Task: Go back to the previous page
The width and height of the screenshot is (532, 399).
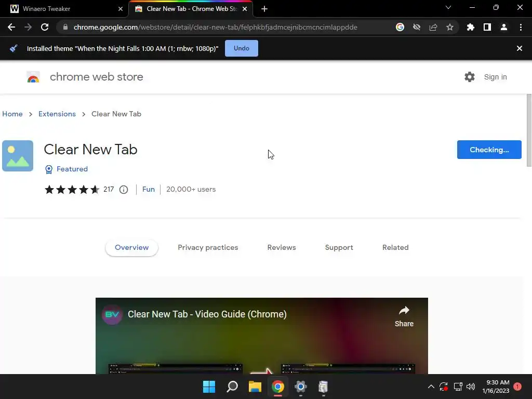Action: coord(11,27)
